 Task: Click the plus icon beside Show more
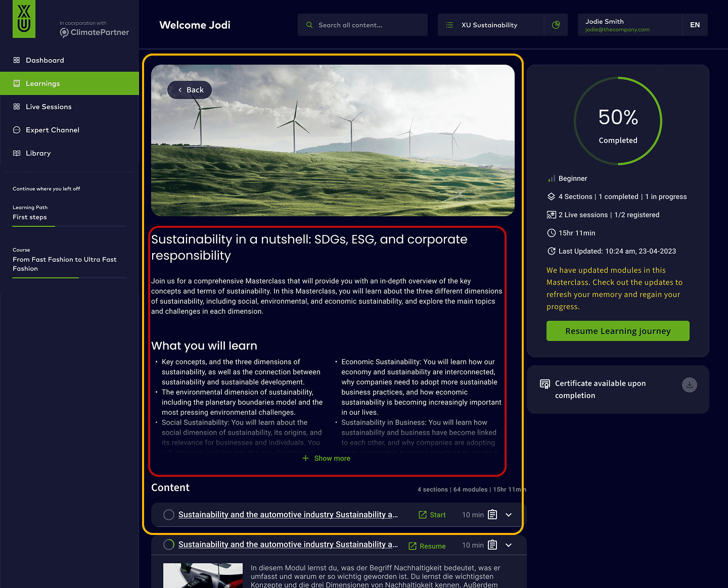point(305,458)
